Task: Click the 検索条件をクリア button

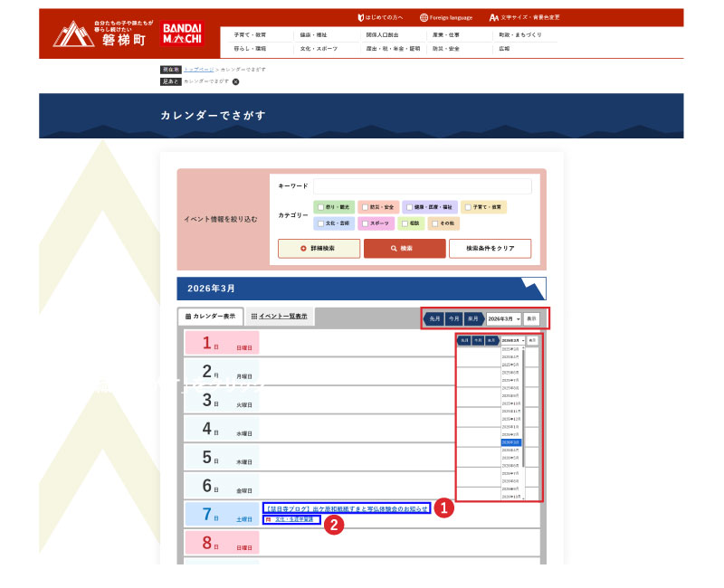Action: [x=489, y=249]
